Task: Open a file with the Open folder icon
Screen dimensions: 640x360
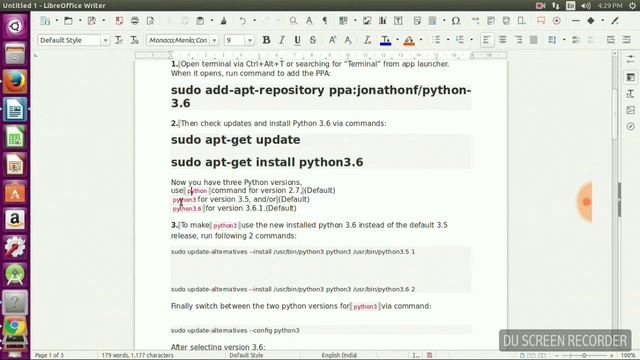Action: [68, 21]
